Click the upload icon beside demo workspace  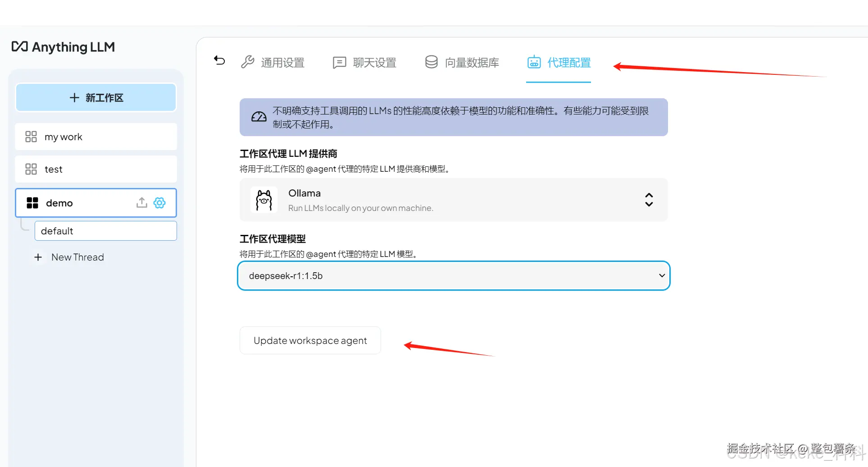coord(141,202)
